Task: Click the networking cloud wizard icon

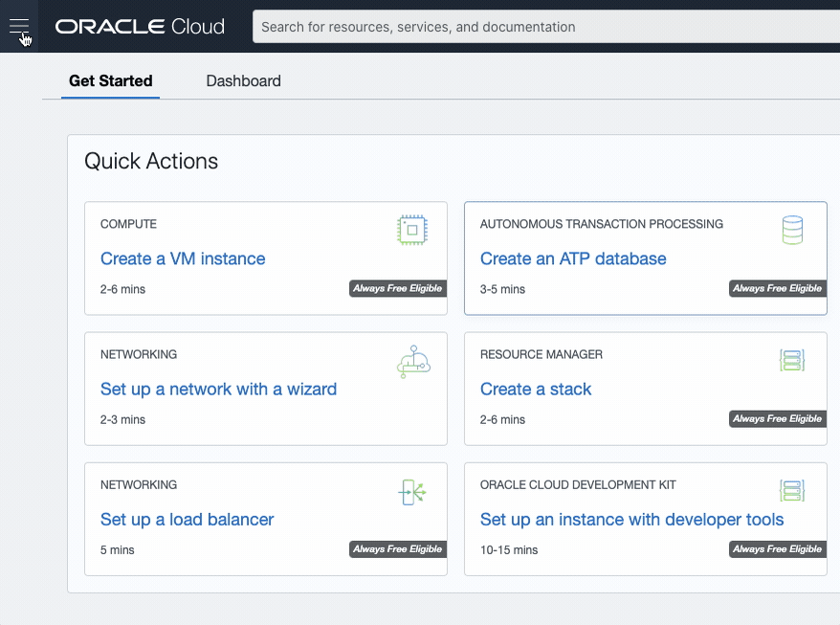Action: (413, 361)
